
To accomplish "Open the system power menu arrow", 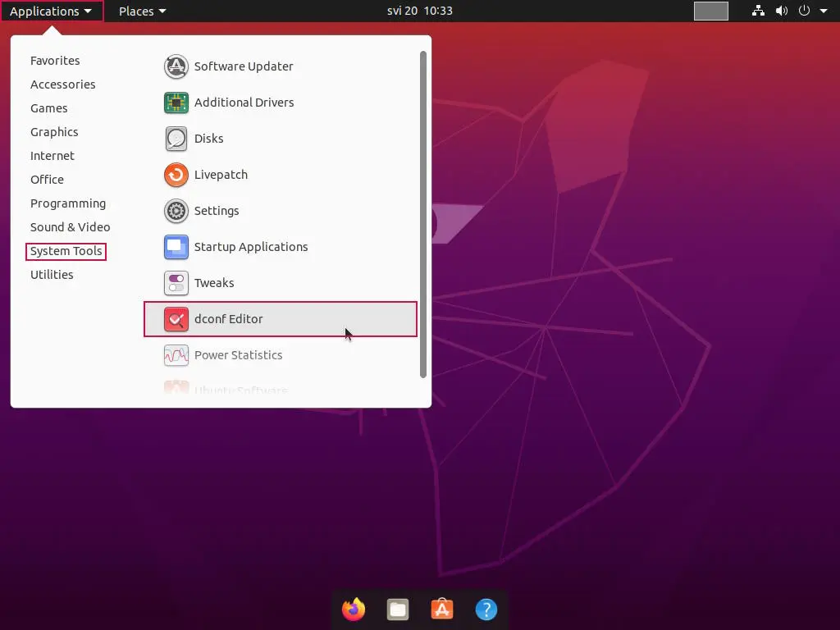I will [x=823, y=11].
